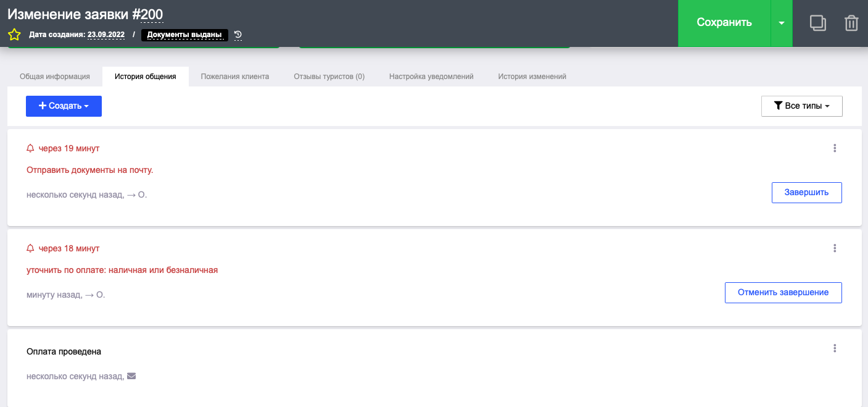Viewport: 868px width, 407px height.
Task: Click 'уточнить по оплате: наличная или безналичная' text
Action: (122, 270)
